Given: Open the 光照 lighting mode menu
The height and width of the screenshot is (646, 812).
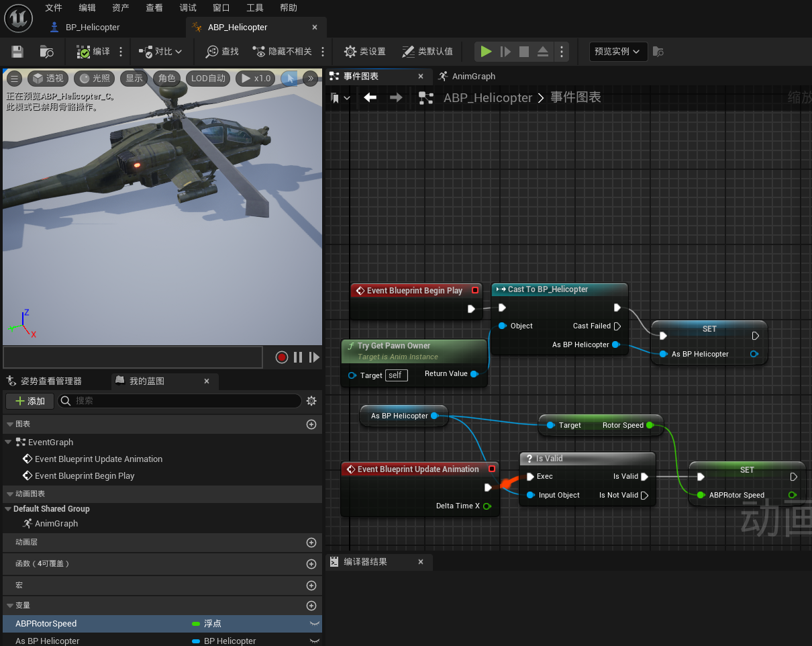Looking at the screenshot, I should coord(95,79).
